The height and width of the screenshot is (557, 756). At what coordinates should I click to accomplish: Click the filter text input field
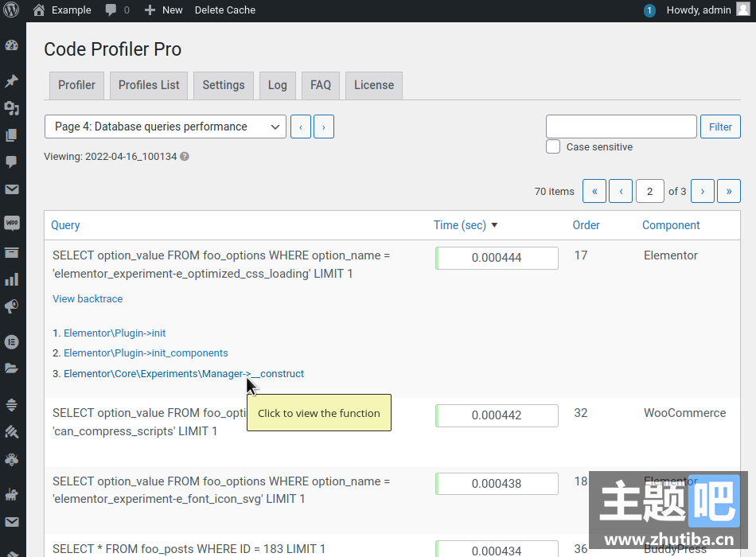click(621, 127)
